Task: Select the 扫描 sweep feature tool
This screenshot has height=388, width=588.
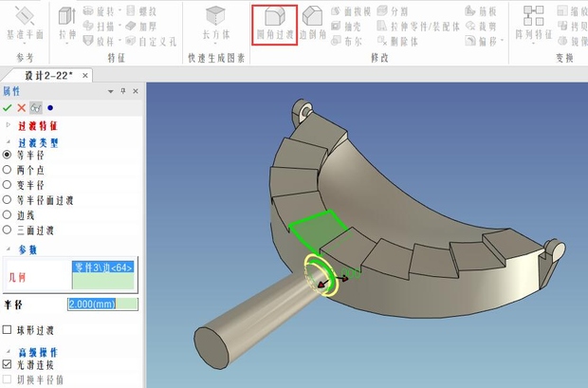Action: click(x=99, y=27)
